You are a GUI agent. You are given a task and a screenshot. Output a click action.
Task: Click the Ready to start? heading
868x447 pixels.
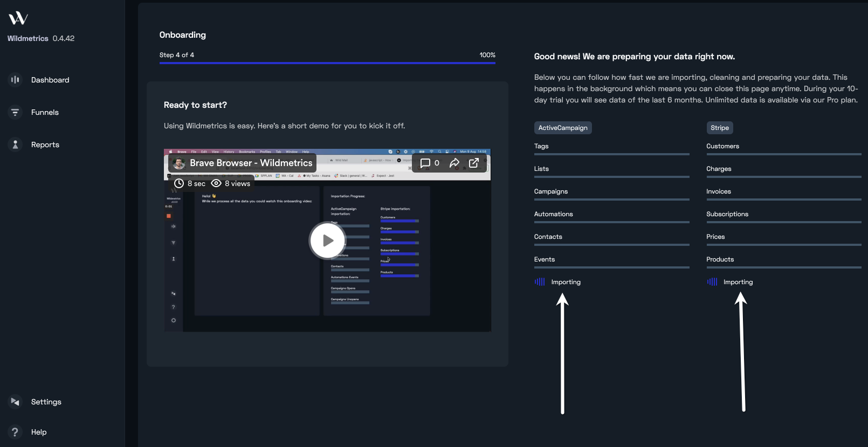point(195,105)
